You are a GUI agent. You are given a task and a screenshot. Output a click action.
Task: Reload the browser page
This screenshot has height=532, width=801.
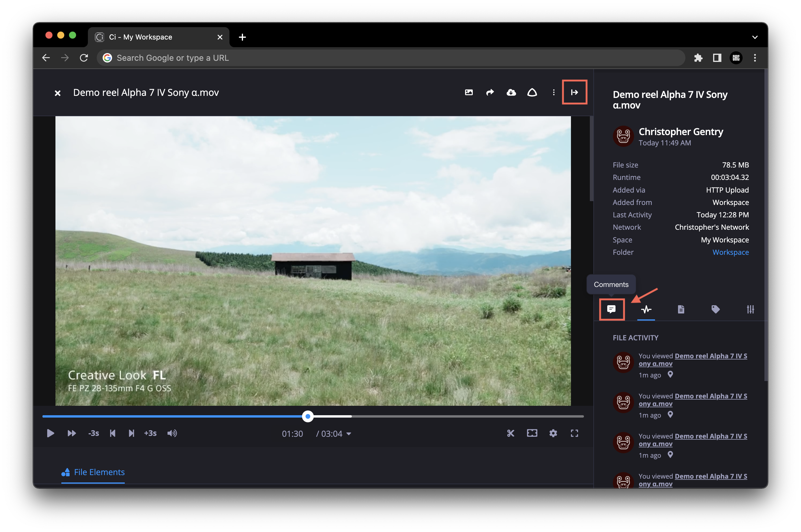pos(84,58)
